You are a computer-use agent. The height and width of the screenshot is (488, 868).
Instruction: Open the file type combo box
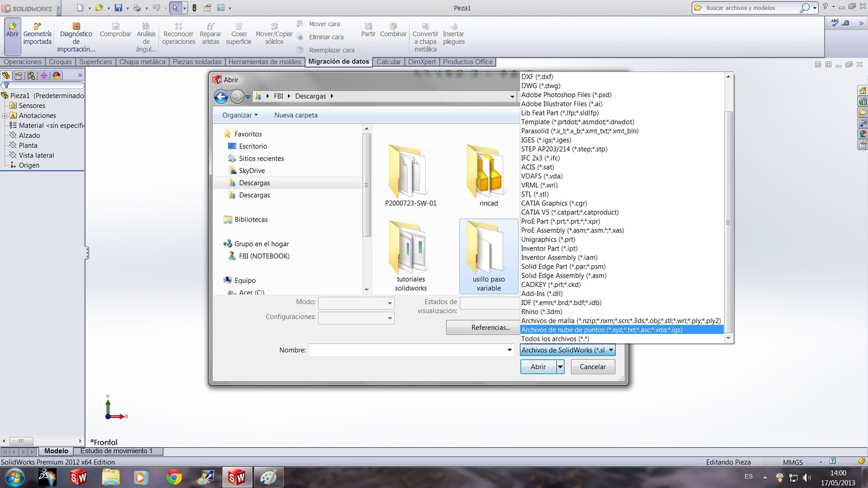(x=567, y=350)
